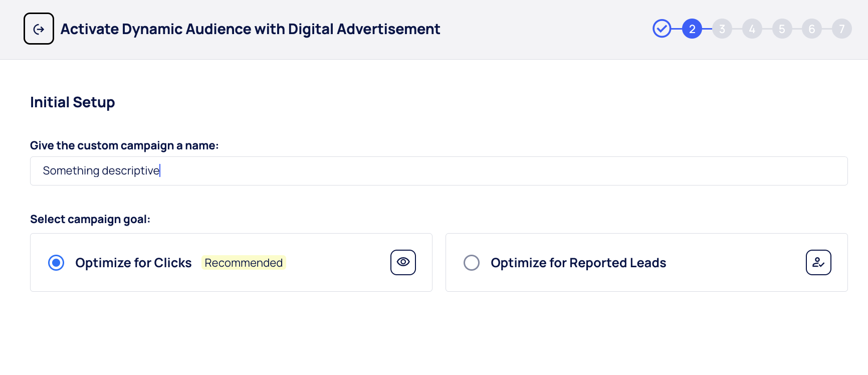This screenshot has width=868, height=375.
Task: Click the page title Activate Dynamic Audience
Action: tap(250, 29)
